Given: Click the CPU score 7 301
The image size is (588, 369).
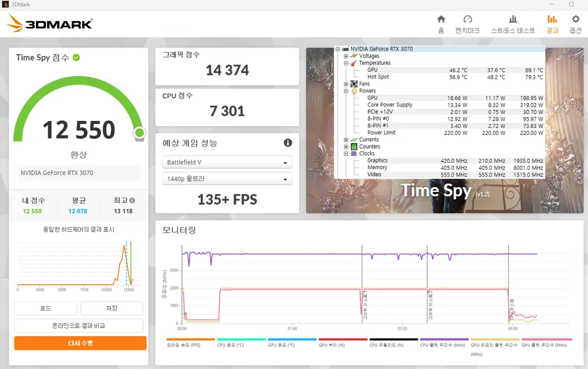Looking at the screenshot, I should pos(227,111).
